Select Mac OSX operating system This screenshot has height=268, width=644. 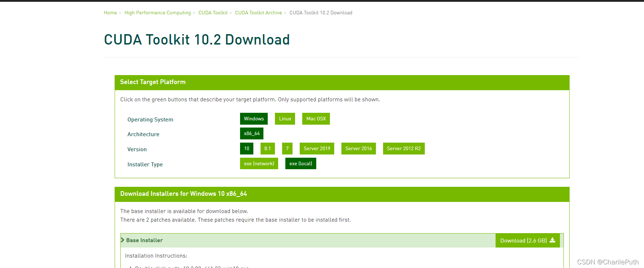tap(316, 119)
